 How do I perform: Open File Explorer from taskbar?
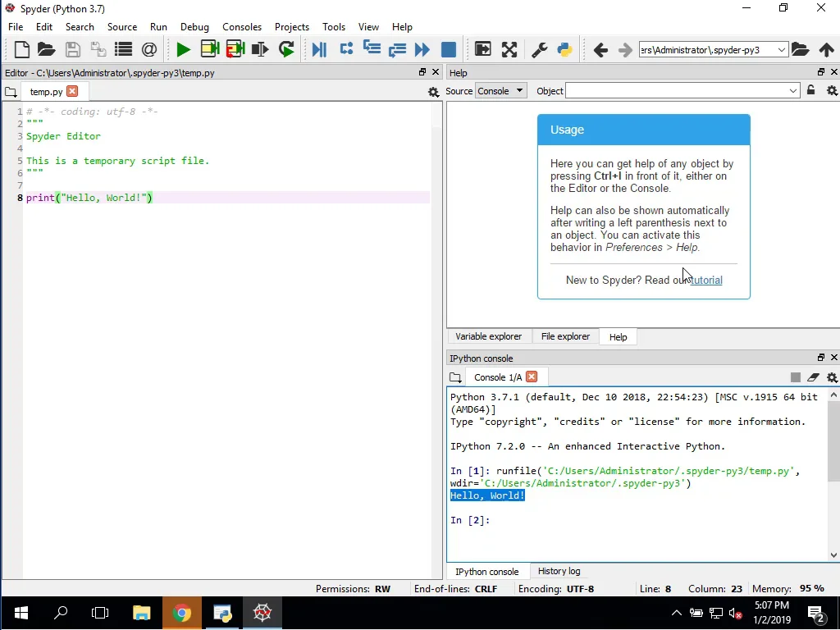pos(141,613)
